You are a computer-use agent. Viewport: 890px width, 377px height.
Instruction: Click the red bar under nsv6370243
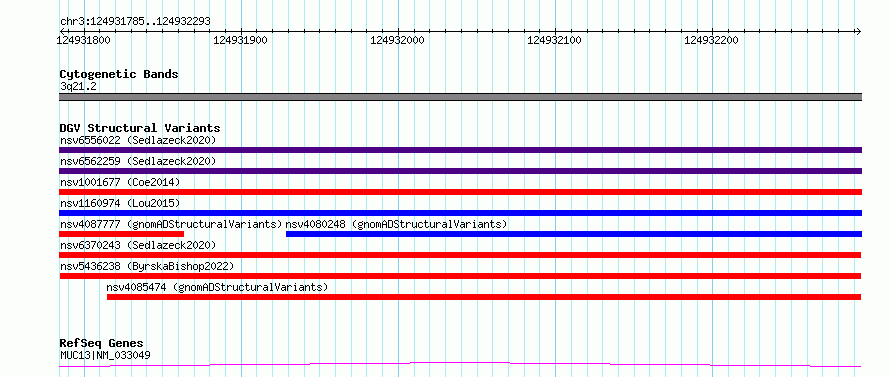coord(460,255)
